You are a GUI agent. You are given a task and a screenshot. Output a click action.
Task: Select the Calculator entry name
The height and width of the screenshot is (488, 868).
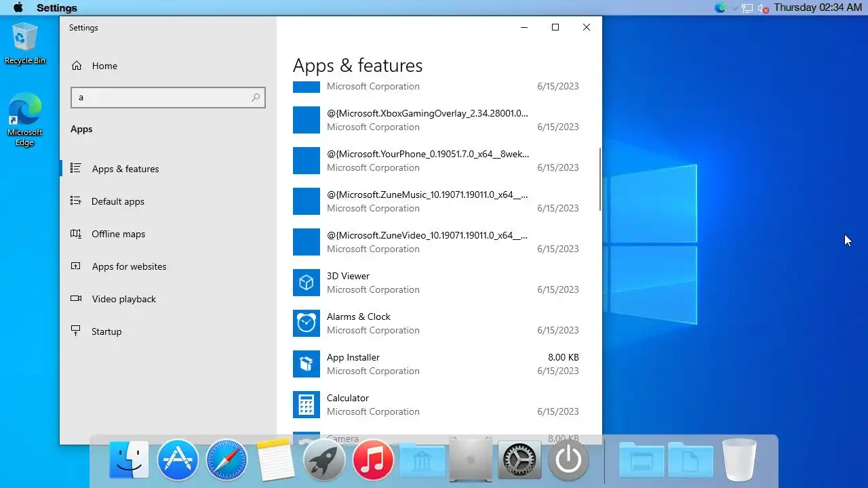tap(348, 398)
